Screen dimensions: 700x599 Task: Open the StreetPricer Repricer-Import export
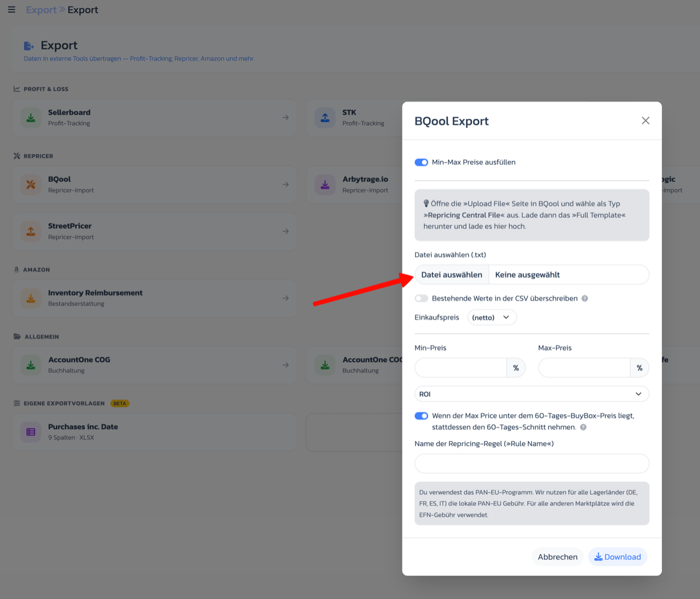pyautogui.click(x=155, y=232)
